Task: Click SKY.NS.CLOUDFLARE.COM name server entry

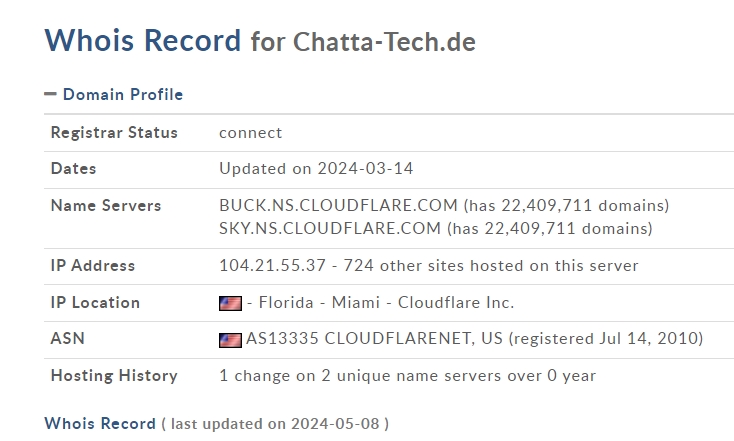Action: pos(436,228)
